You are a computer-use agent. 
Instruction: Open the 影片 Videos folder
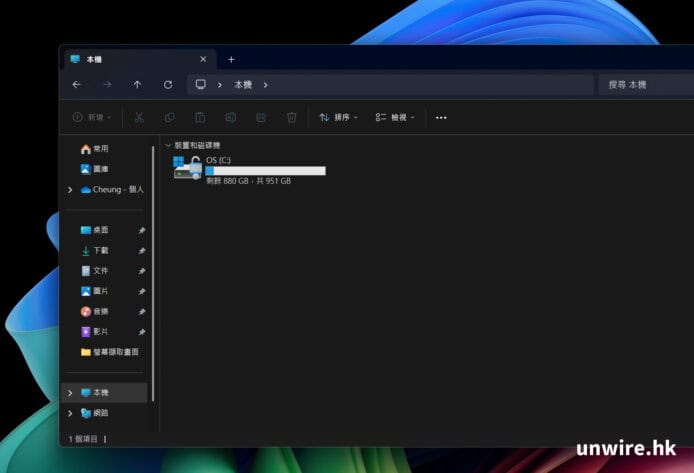click(x=100, y=331)
